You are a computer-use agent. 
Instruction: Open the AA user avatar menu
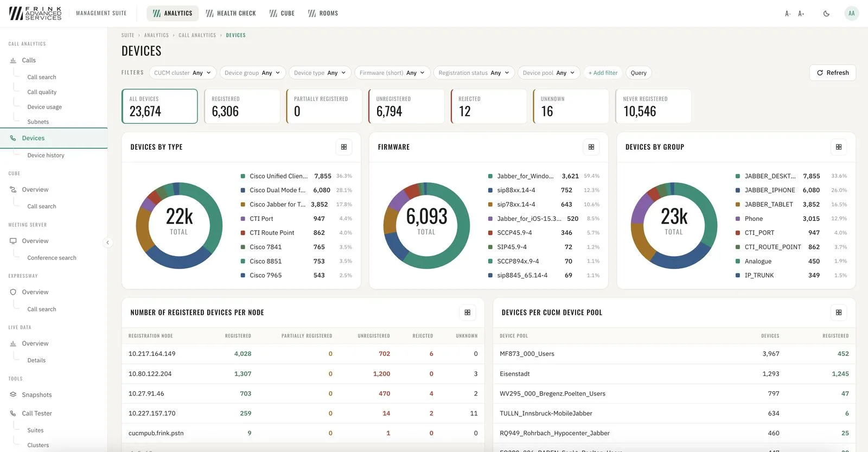852,14
